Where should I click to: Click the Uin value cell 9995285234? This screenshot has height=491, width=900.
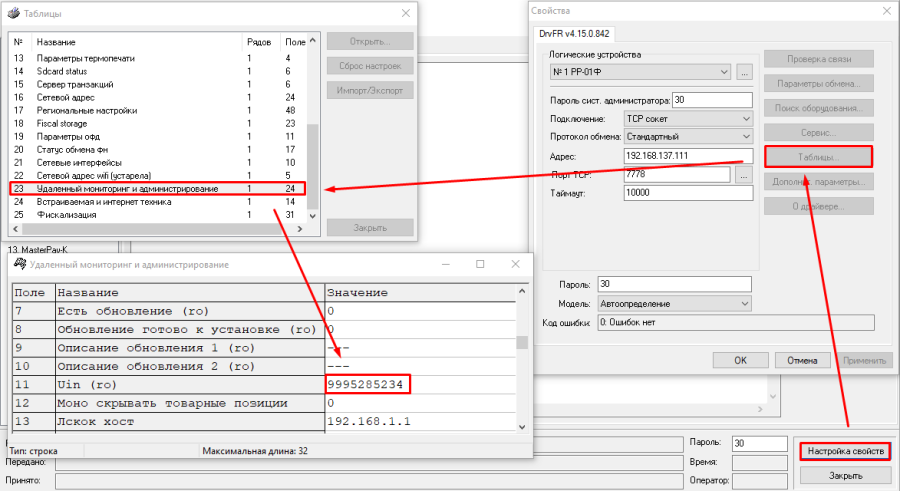pos(367,384)
